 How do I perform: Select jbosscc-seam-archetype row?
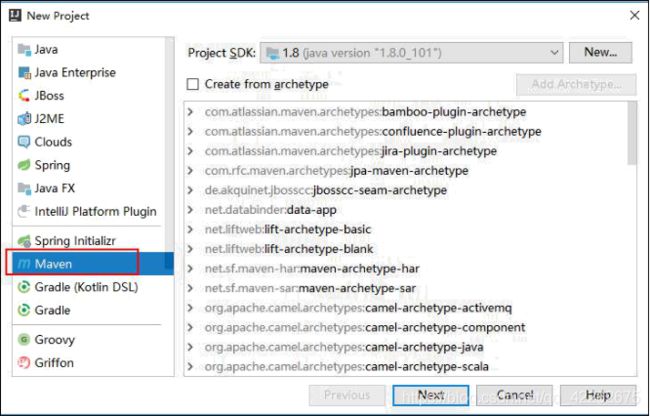(406, 190)
